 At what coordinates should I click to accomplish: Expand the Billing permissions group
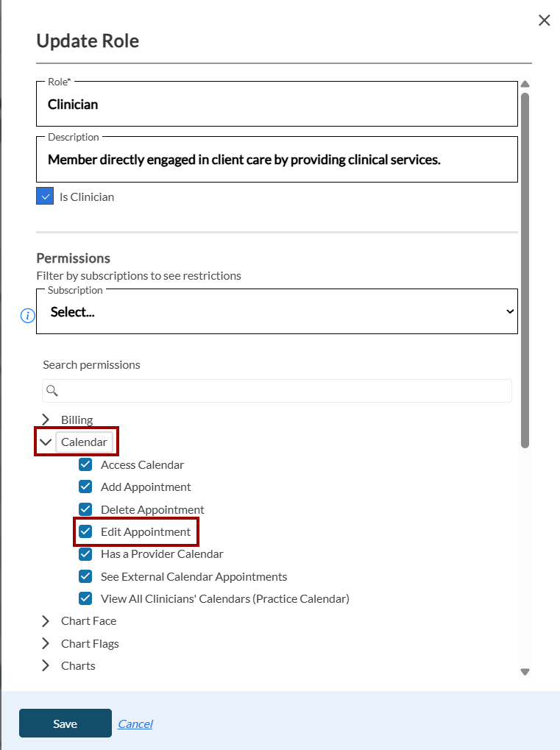46,420
